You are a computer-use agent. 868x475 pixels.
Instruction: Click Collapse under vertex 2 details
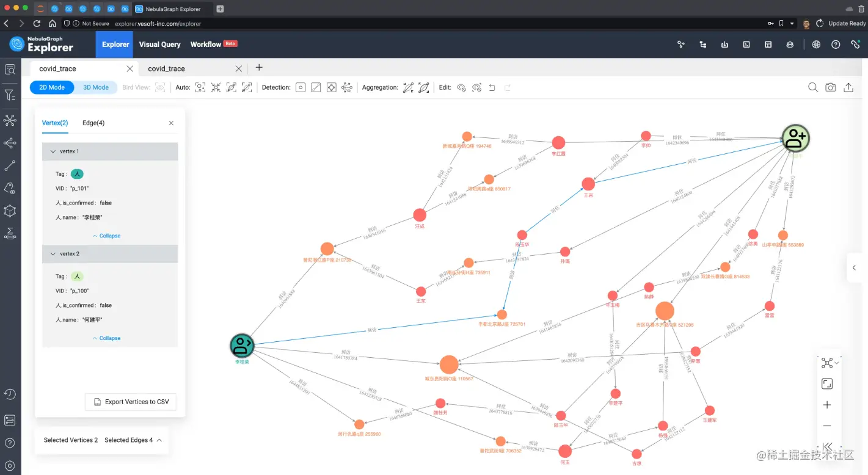click(x=106, y=338)
